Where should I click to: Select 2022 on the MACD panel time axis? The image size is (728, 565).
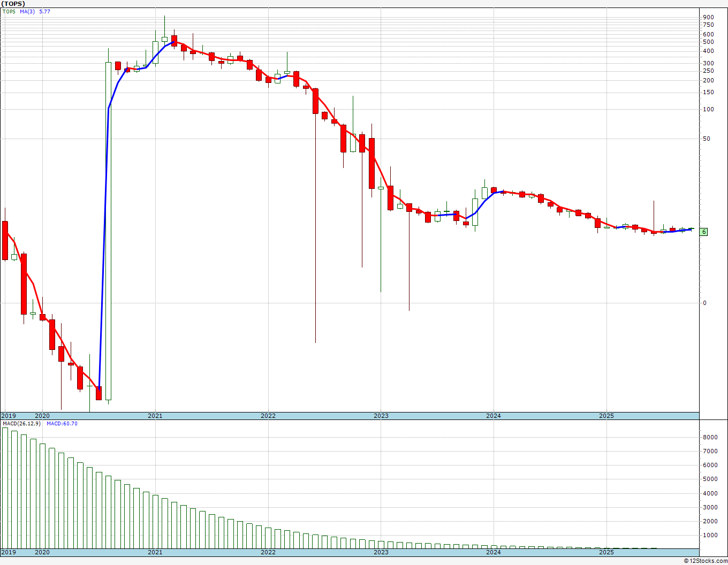click(x=268, y=552)
